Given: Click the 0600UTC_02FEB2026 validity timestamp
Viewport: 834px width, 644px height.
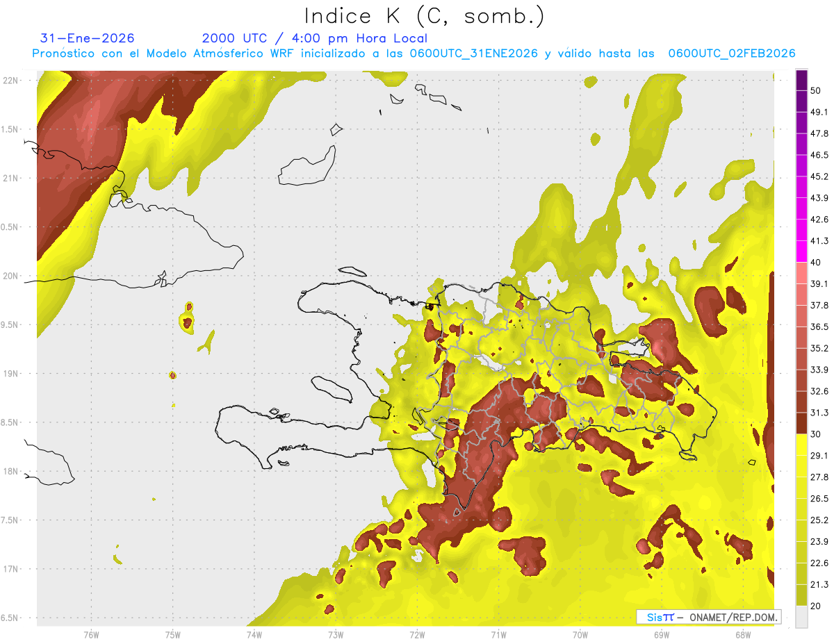Looking at the screenshot, I should point(732,53).
